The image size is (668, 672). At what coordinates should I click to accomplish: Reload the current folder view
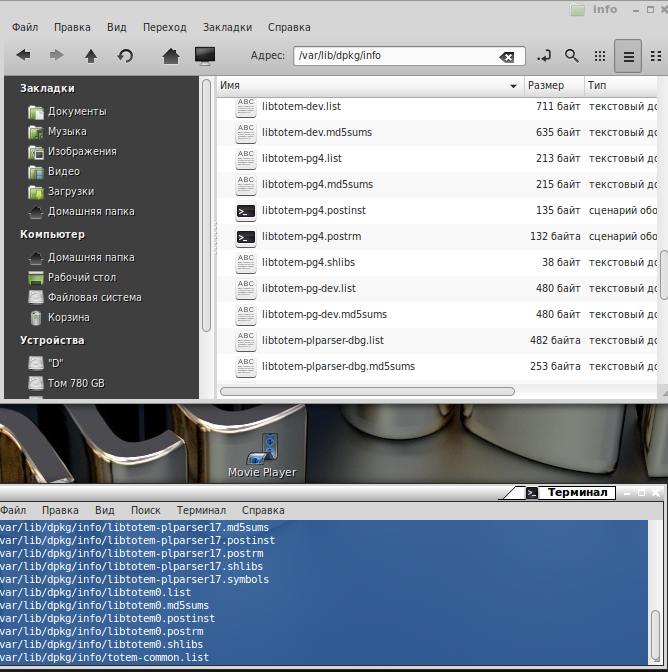click(125, 56)
